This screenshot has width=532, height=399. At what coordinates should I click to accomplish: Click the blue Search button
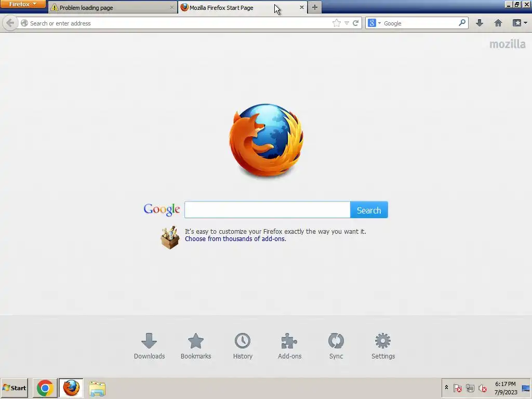click(369, 210)
